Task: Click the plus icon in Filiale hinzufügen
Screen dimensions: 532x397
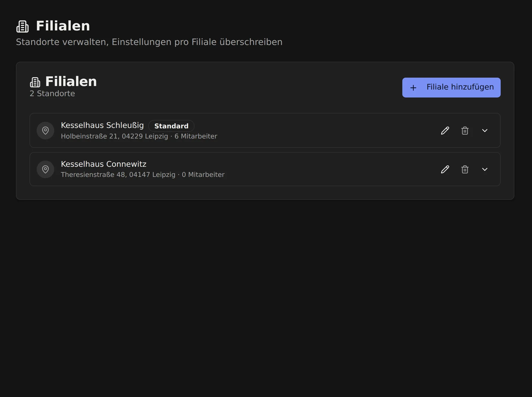Action: click(x=413, y=87)
